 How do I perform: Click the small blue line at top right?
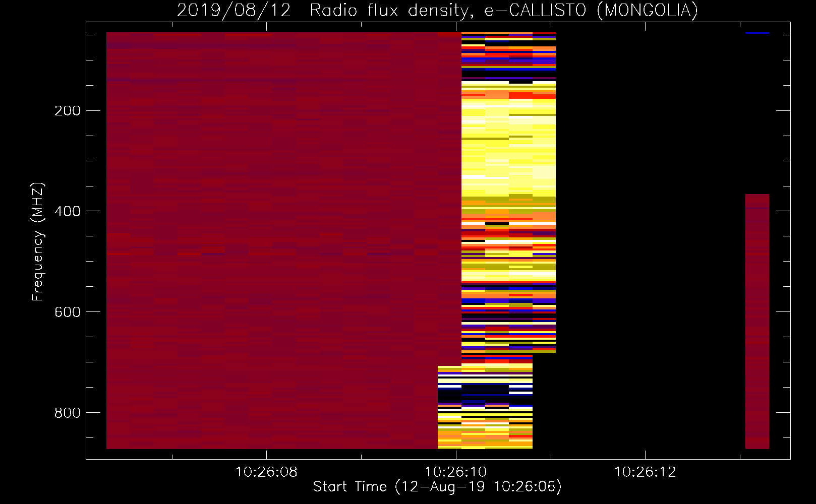coord(757,33)
